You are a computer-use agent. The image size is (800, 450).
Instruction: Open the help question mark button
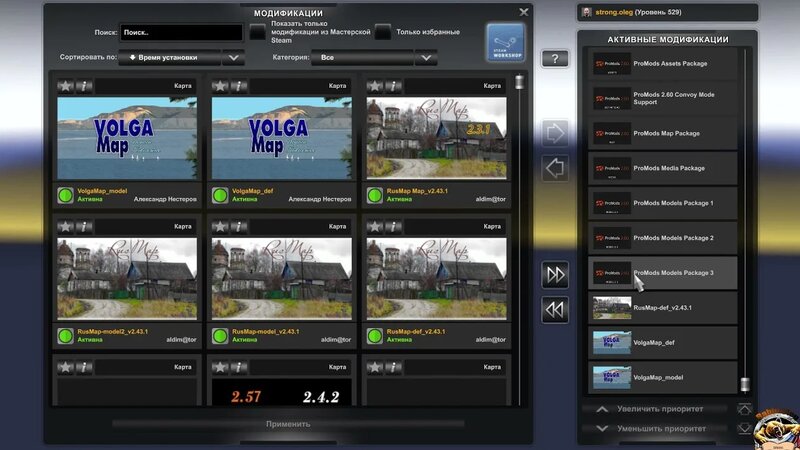click(555, 58)
